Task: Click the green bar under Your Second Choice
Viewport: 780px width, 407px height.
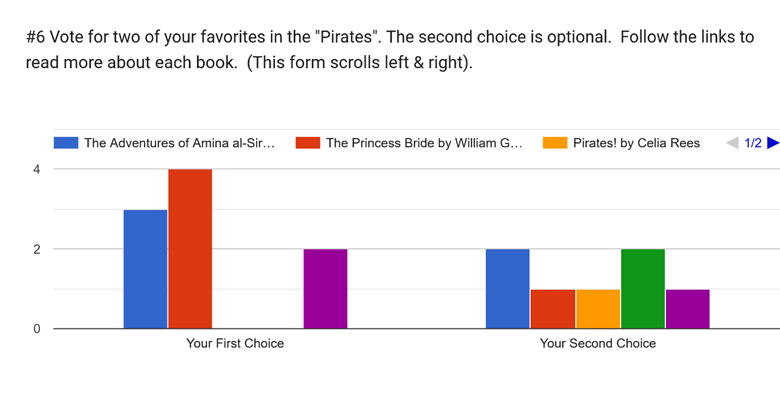Action: 642,289
